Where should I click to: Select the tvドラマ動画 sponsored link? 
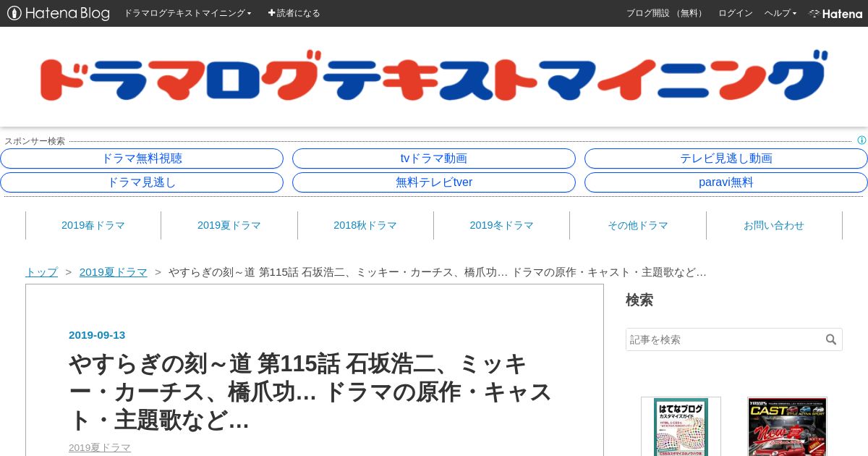click(434, 159)
